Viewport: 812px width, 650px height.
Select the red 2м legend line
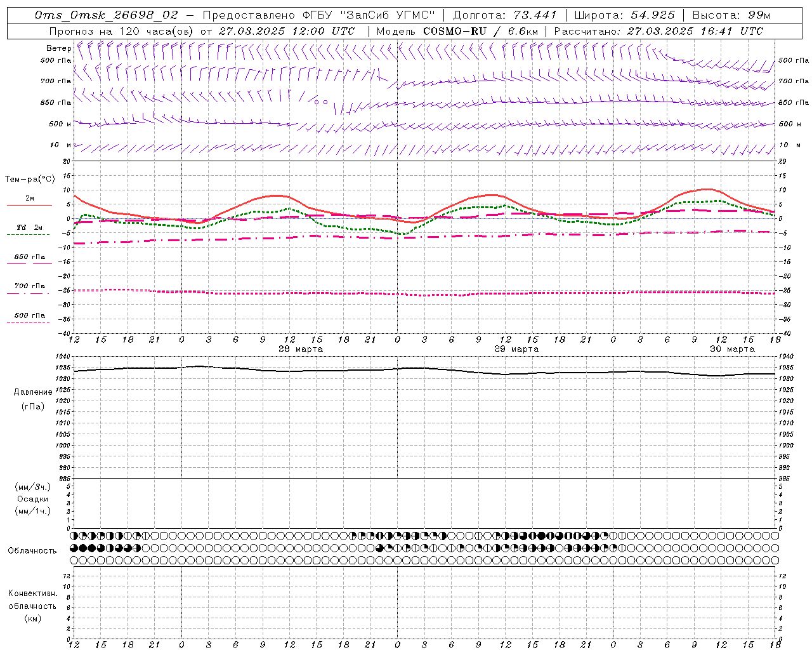click(x=29, y=205)
